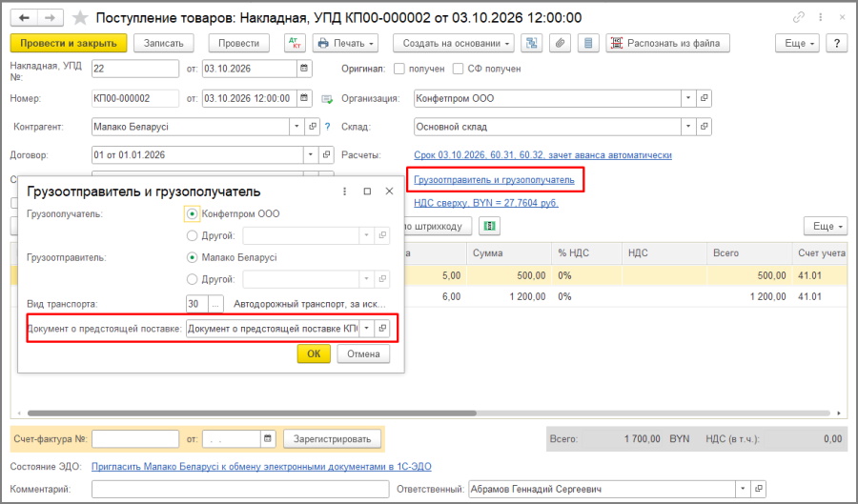858x504 pixels.
Task: Click Вид транспорта code field 30
Action: (x=197, y=304)
